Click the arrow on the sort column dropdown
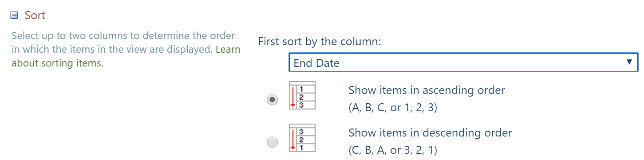 (x=629, y=62)
